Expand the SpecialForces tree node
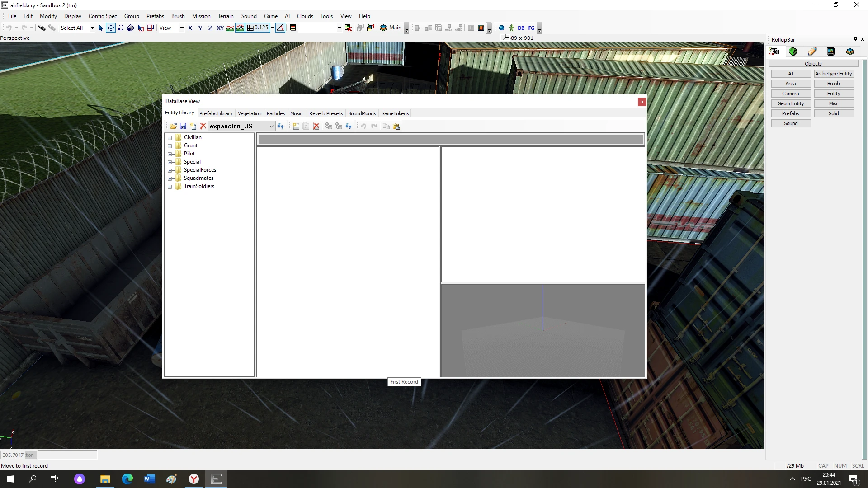868x488 pixels. tap(170, 170)
